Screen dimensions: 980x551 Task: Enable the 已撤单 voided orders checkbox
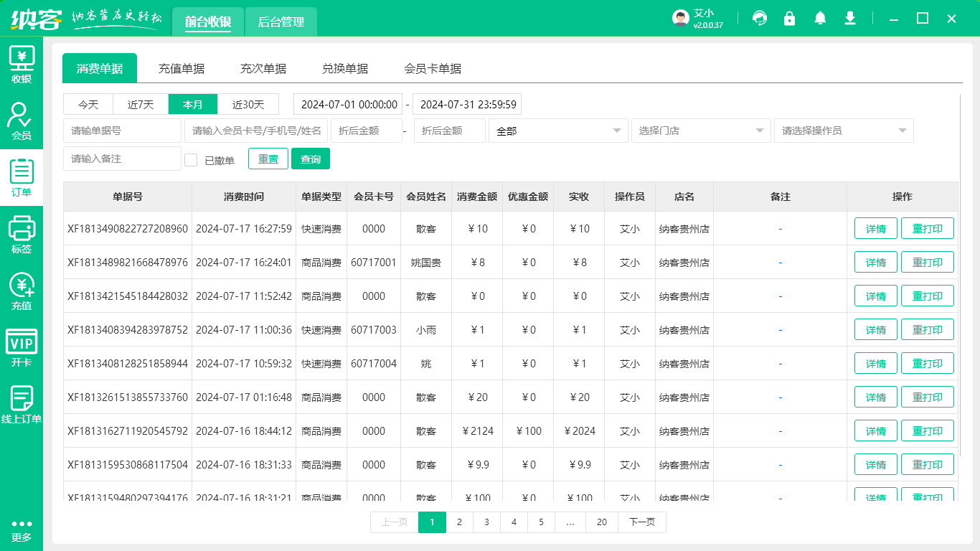pos(191,159)
